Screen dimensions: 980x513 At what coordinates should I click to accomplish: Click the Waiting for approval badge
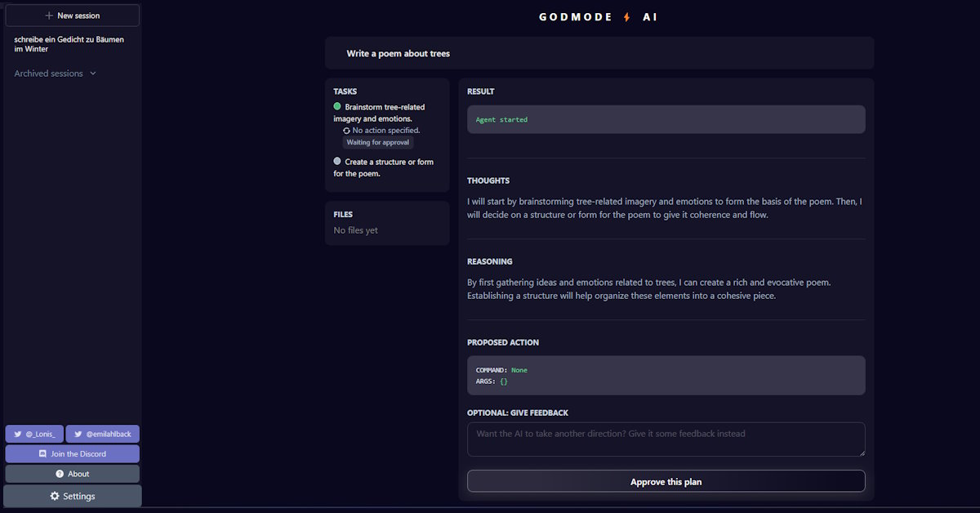point(378,142)
